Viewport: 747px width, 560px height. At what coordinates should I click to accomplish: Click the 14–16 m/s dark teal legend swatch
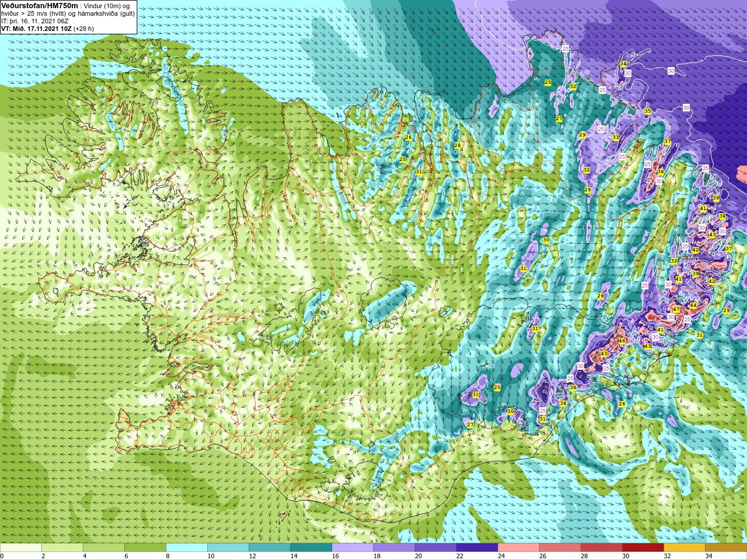(x=311, y=548)
